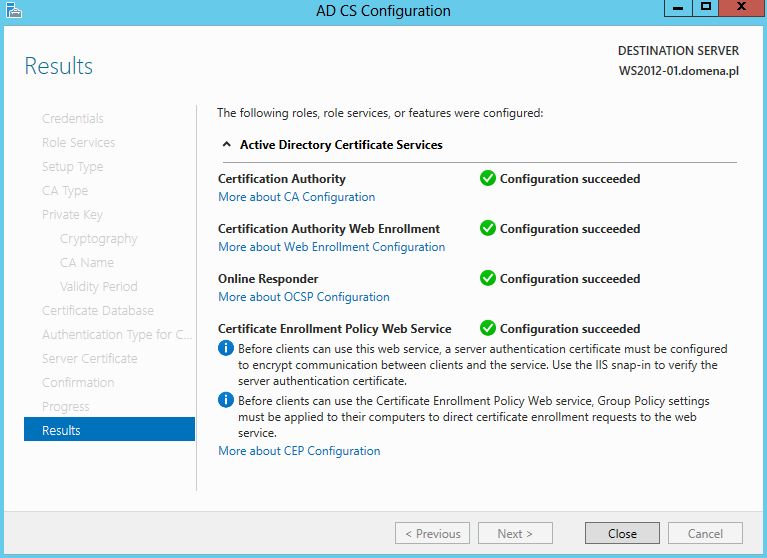The height and width of the screenshot is (558, 767).
Task: Click the Cancel button
Action: (x=705, y=534)
